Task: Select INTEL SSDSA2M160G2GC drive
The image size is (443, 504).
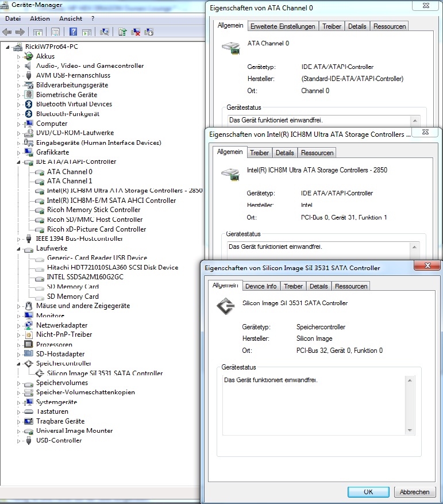Action: click(85, 277)
